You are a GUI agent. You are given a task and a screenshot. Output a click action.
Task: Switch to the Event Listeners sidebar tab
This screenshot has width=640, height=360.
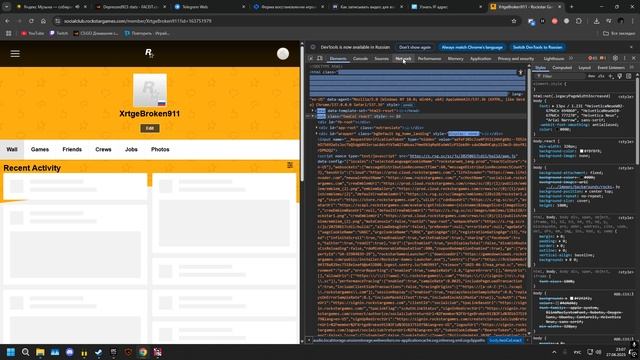(x=611, y=67)
